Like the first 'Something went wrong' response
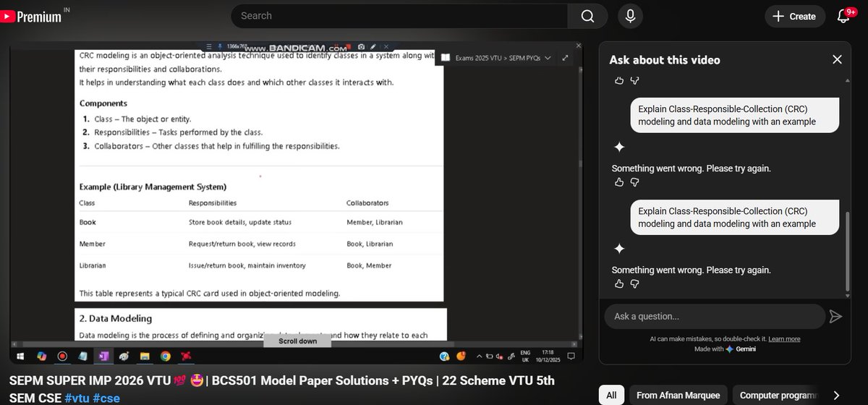Image resolution: width=868 pixels, height=405 pixels. tap(618, 182)
